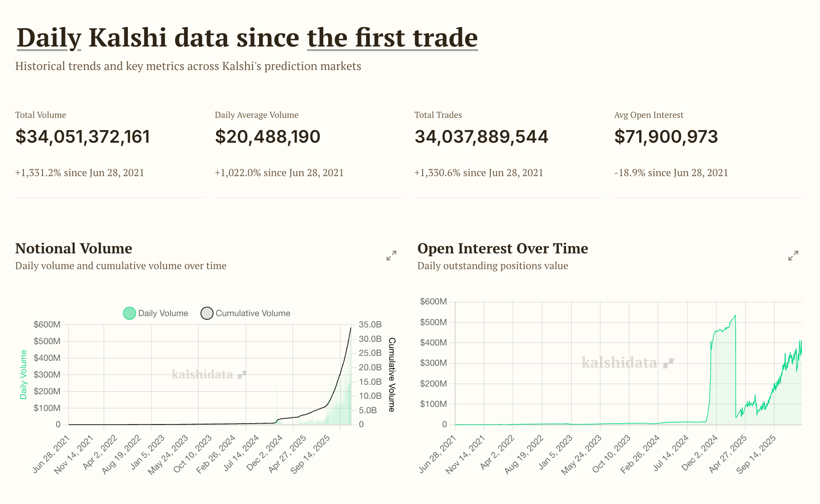This screenshot has width=820, height=504.
Task: Click the rotated Cumulative Volume axis title
Action: point(391,374)
